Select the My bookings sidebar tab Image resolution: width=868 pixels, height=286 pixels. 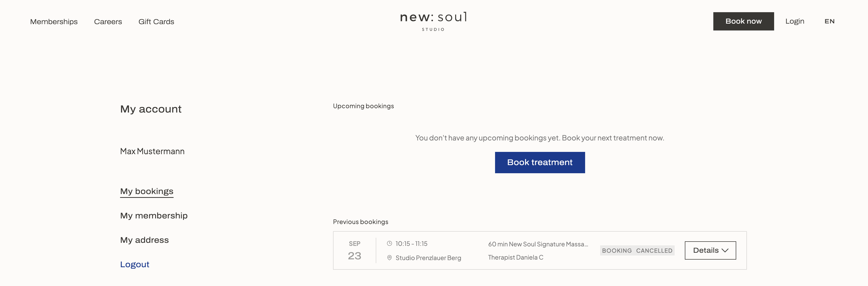coord(147,191)
